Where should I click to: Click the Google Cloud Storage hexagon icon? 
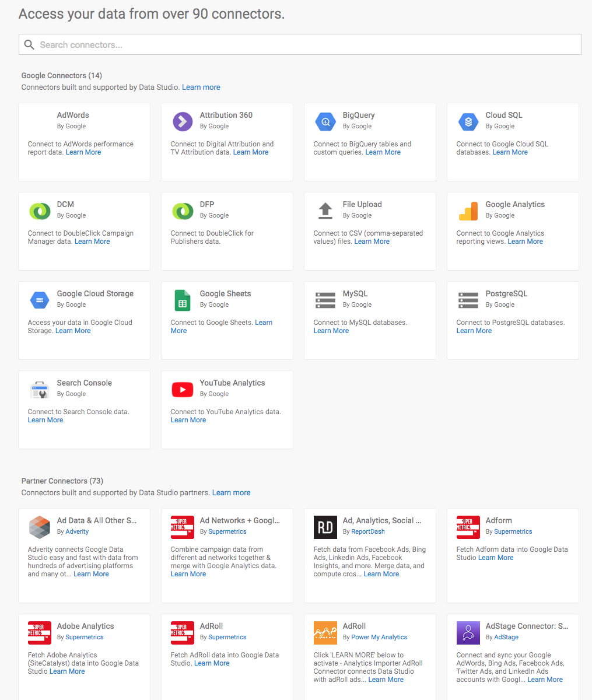(x=40, y=300)
